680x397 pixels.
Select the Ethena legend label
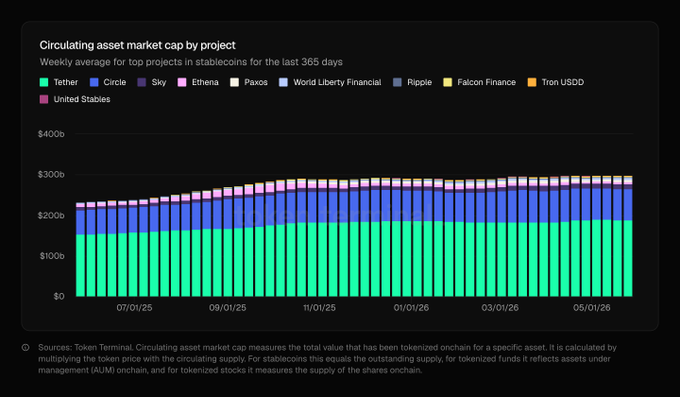[x=205, y=82]
